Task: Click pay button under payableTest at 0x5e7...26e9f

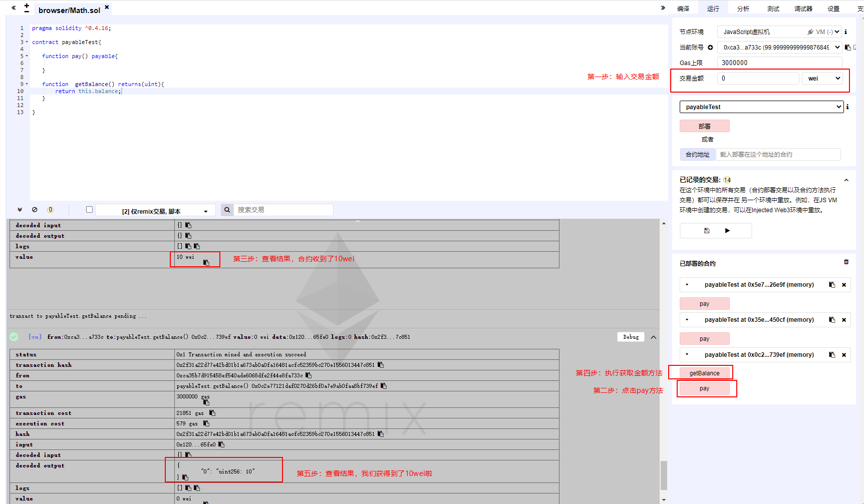Action: pyautogui.click(x=705, y=304)
